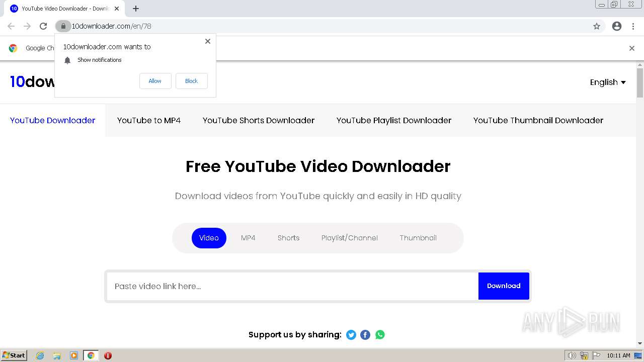Share on Facebook icon
The image size is (644, 362).
point(365,335)
